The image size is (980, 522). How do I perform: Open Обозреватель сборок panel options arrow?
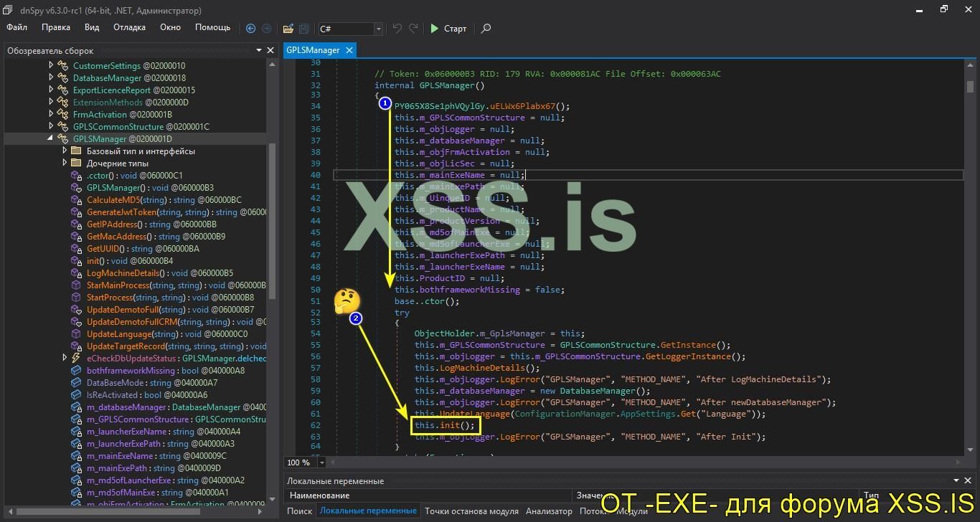[259, 50]
